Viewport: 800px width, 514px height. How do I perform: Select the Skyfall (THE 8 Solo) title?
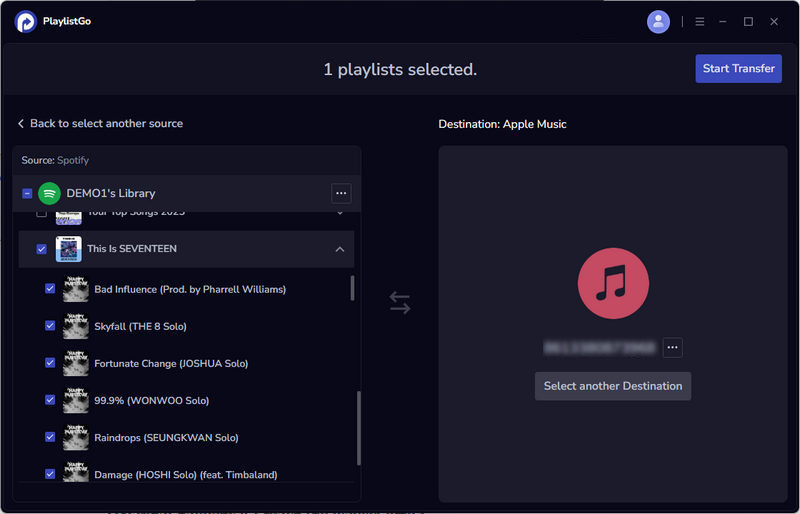click(140, 327)
